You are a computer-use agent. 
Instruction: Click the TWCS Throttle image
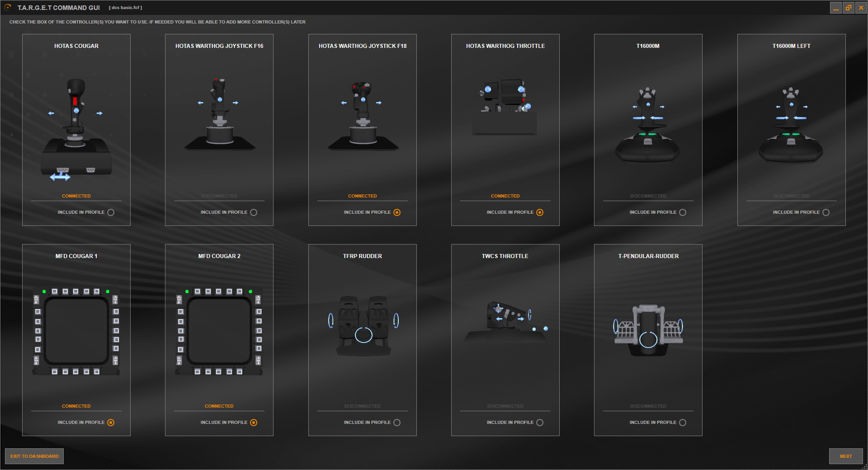pyautogui.click(x=506, y=322)
